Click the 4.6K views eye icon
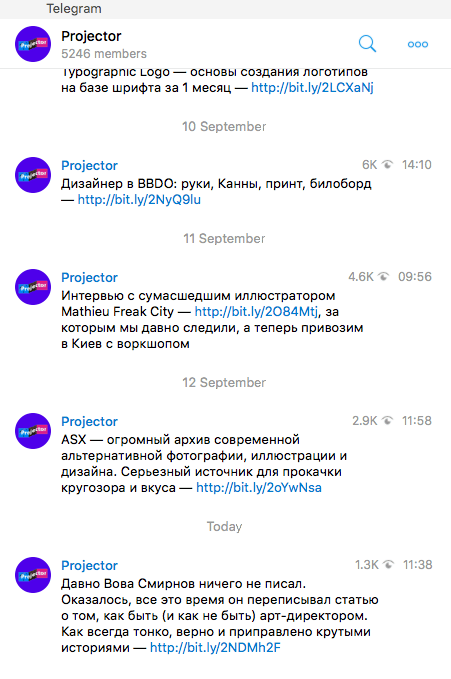The height and width of the screenshot is (679, 451). [384, 276]
